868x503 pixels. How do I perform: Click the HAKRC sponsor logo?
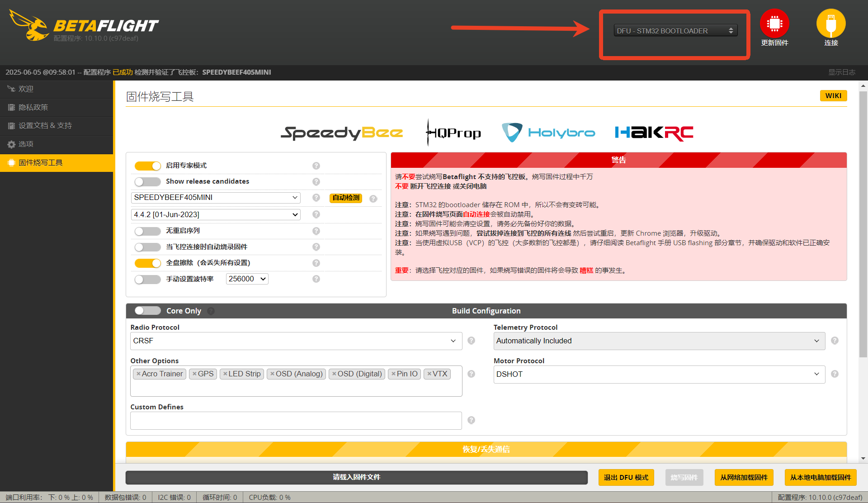click(x=654, y=133)
